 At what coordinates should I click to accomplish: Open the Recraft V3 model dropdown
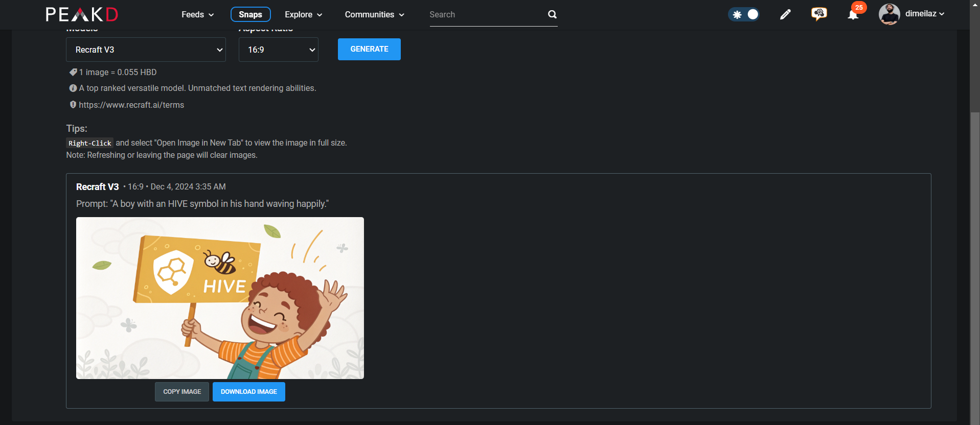pyautogui.click(x=146, y=50)
